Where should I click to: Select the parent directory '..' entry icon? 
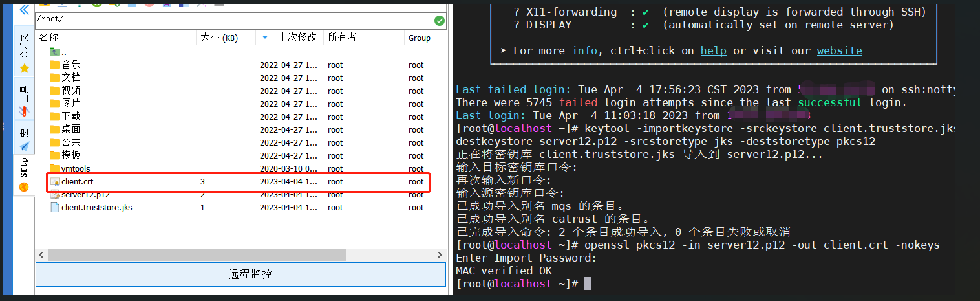55,52
